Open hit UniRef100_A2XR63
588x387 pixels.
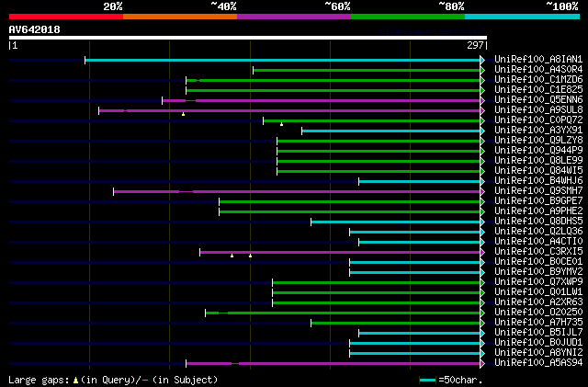pos(538,302)
